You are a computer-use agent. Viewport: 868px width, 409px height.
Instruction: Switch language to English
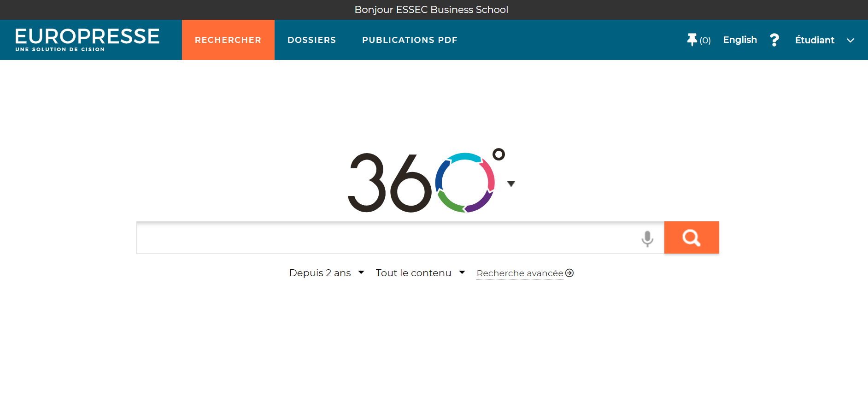pyautogui.click(x=740, y=40)
